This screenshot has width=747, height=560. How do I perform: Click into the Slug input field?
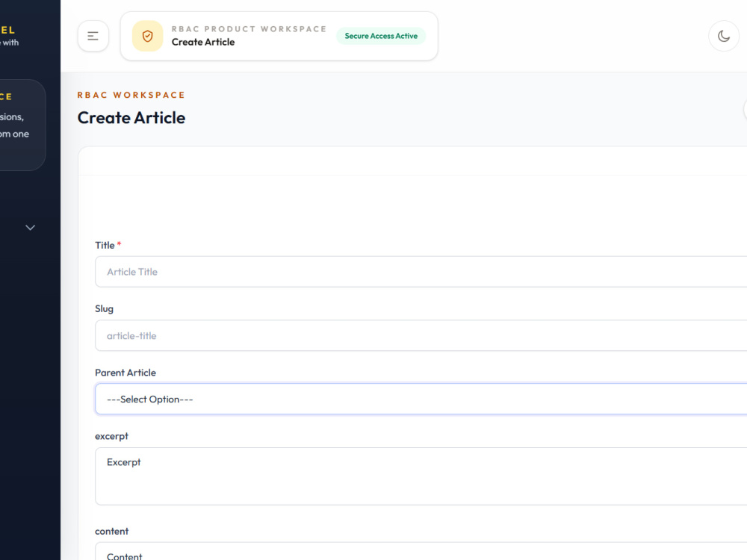tap(421, 335)
